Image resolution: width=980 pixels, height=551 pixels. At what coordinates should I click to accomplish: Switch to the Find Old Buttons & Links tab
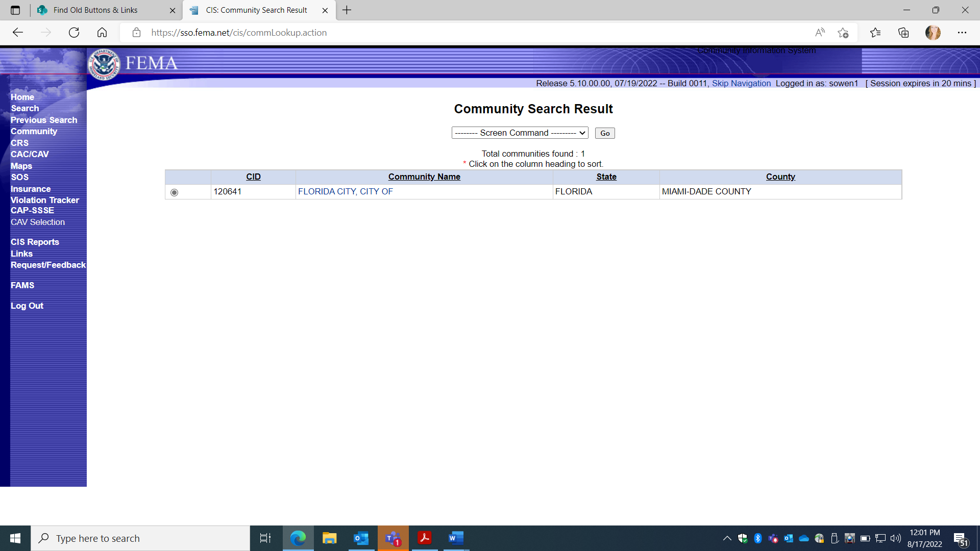coord(95,10)
